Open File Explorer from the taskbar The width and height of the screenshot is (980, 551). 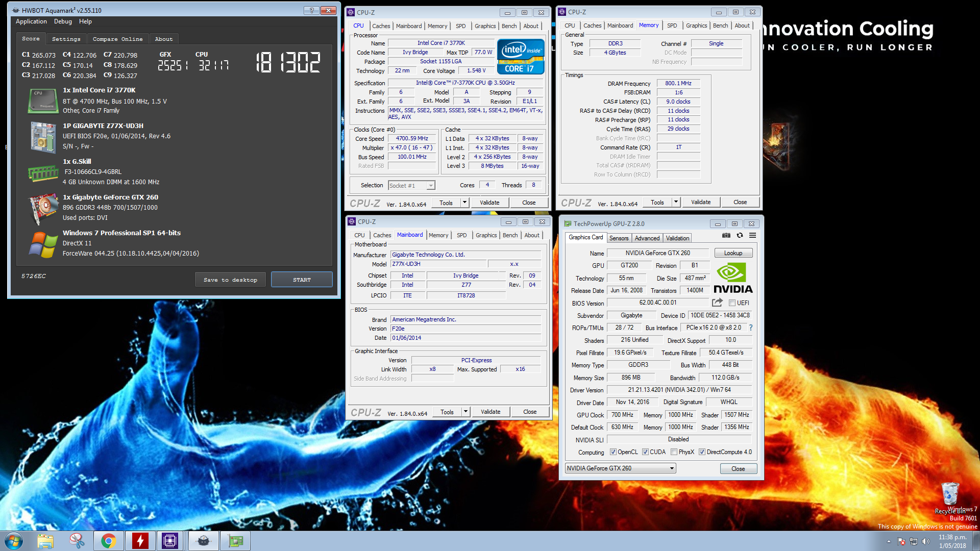pos(45,541)
